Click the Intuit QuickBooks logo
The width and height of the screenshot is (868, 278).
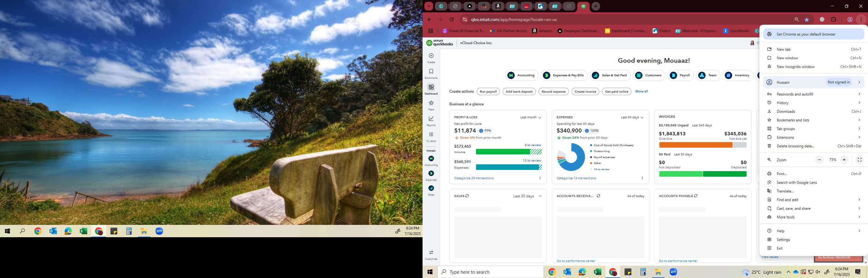[x=440, y=43]
